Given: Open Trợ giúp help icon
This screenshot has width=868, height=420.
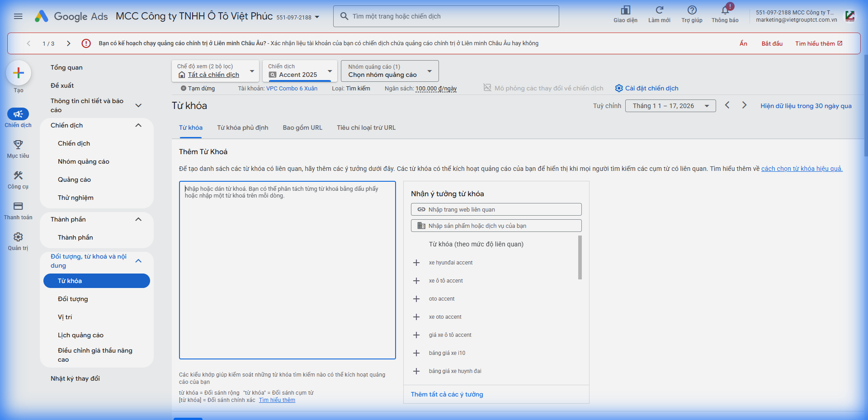Looking at the screenshot, I should [692, 10].
